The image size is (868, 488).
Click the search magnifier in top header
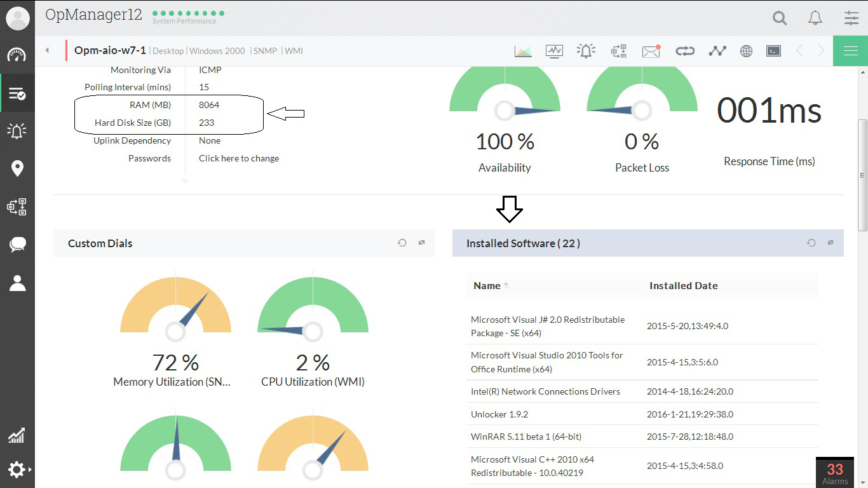[x=780, y=18]
